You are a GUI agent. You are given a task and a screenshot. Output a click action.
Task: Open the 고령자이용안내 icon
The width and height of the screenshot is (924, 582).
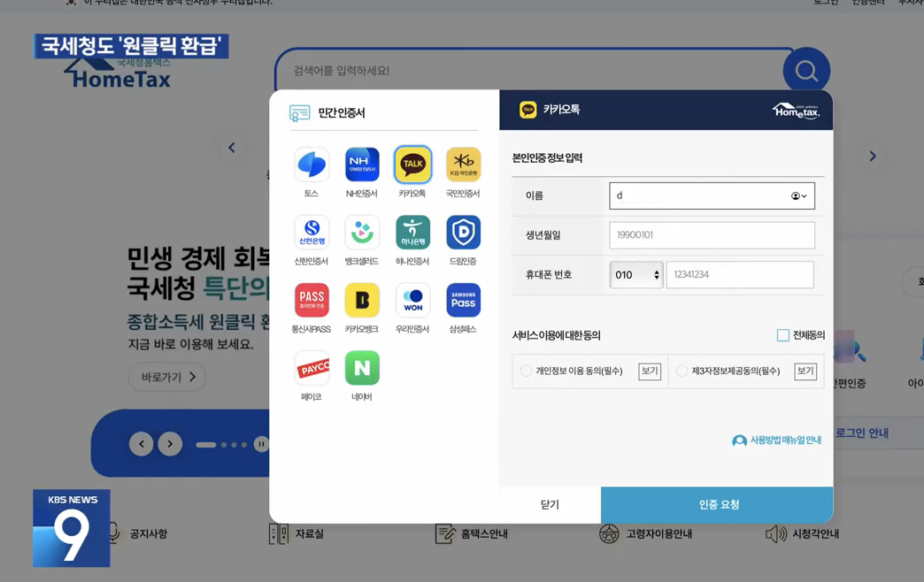pos(609,533)
